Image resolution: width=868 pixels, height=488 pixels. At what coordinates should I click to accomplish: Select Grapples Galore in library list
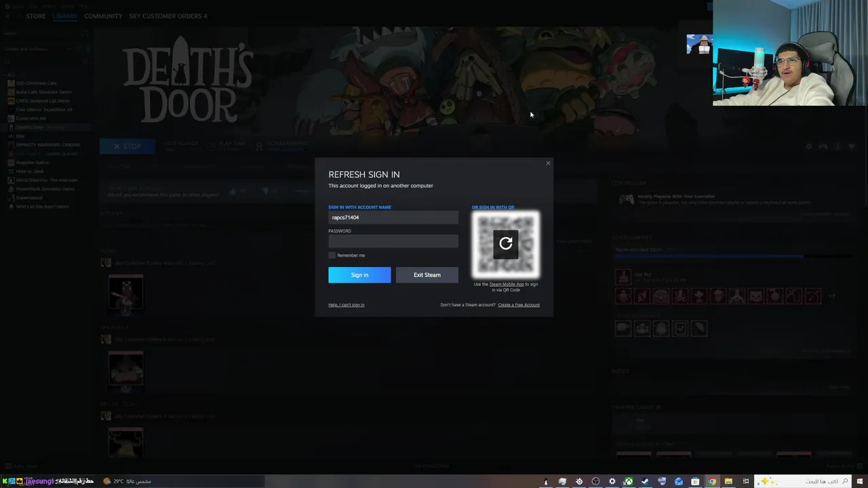click(x=33, y=162)
